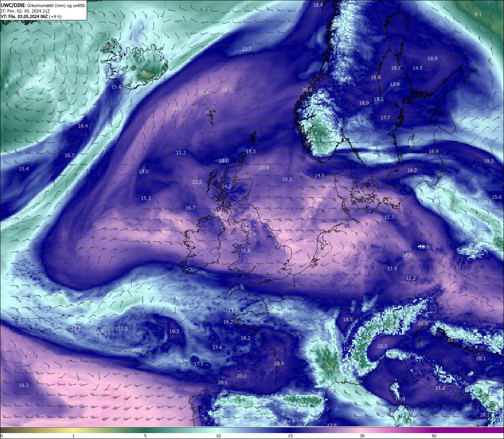This screenshot has height=439, width=504.
Task: Click the 23.6 value label
Action: click(x=264, y=168)
